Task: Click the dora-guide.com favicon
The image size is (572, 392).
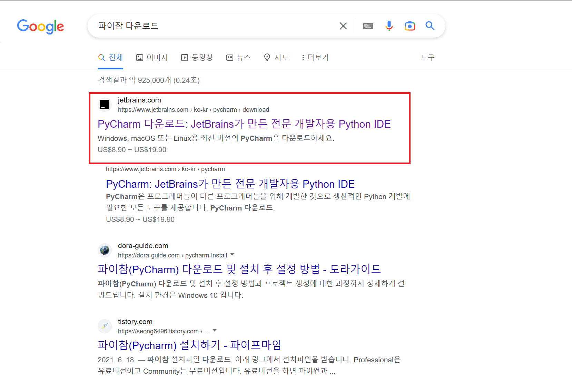Action: [105, 250]
